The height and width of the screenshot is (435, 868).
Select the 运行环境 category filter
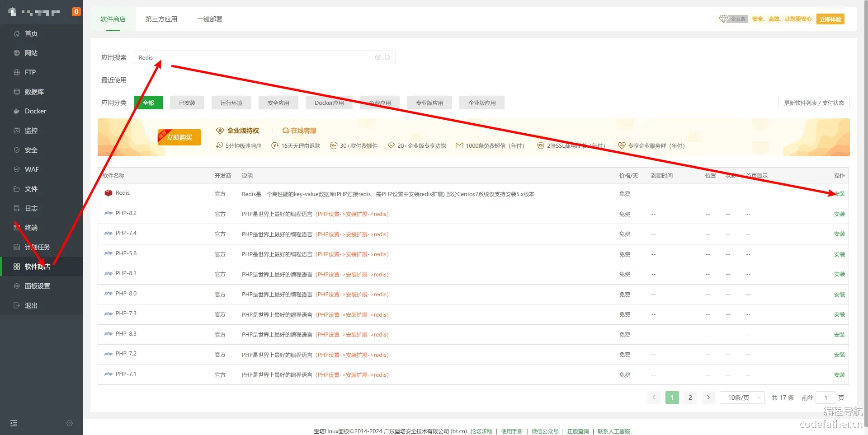(x=231, y=103)
